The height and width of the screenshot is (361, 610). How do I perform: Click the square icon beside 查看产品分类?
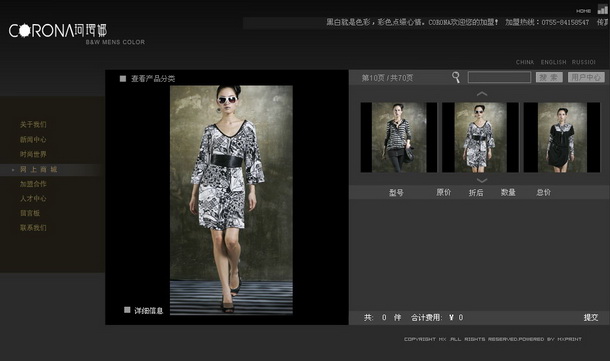click(x=123, y=79)
